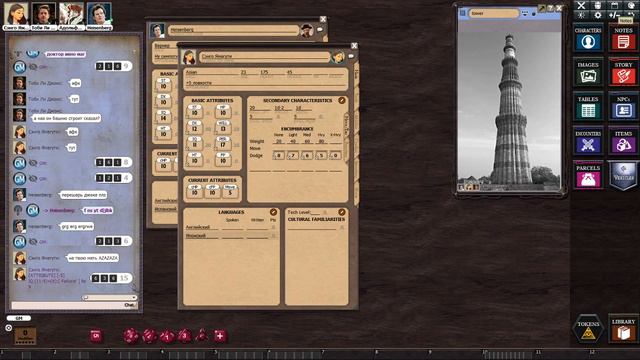
Task: Open the chat mode dropdown above chat input
Action: click(109, 298)
